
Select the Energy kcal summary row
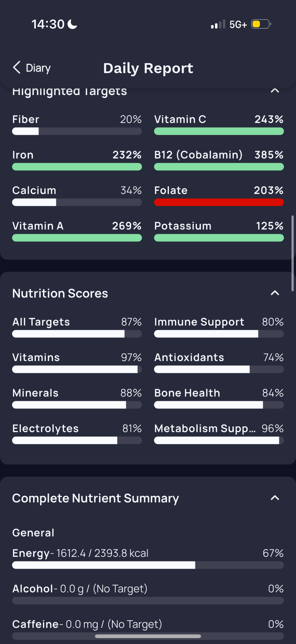tap(148, 558)
